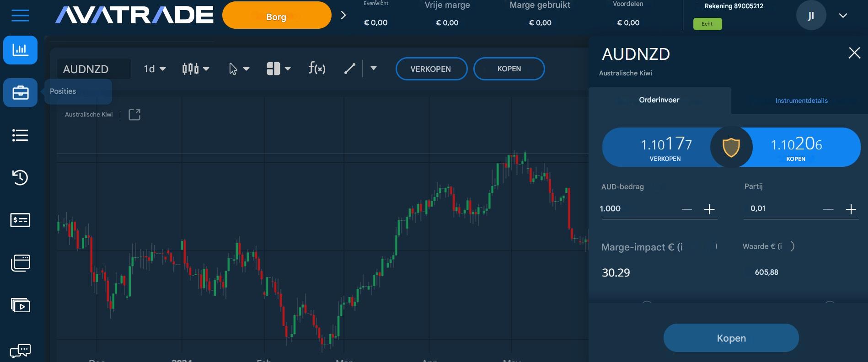Click the blue Kopen button in the order panel
This screenshot has width=868, height=362.
point(730,338)
